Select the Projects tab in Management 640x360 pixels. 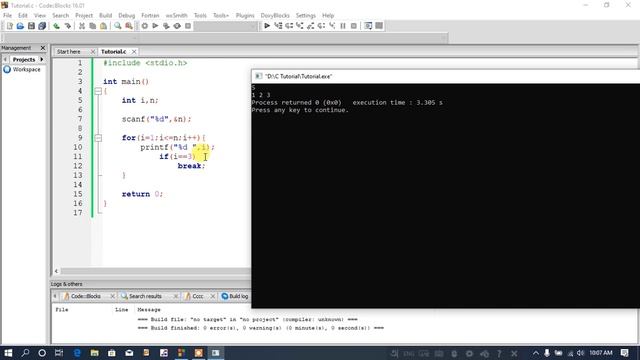tap(24, 60)
